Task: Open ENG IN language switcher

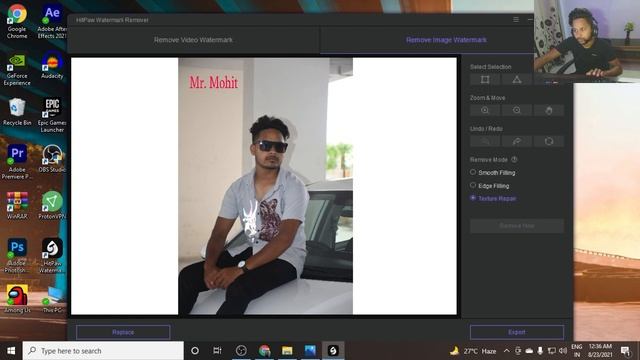Action: coord(577,351)
